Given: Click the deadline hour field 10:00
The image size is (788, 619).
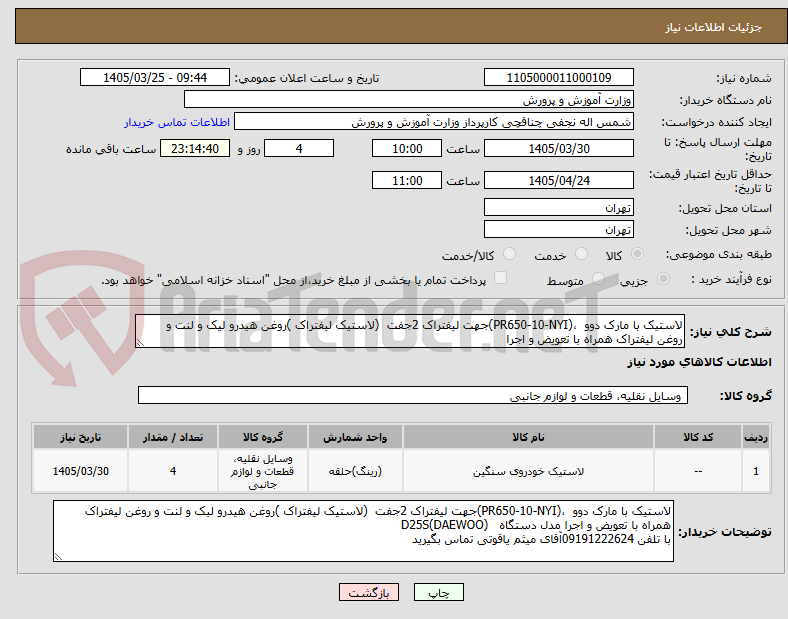Looking at the screenshot, I should (x=407, y=148).
